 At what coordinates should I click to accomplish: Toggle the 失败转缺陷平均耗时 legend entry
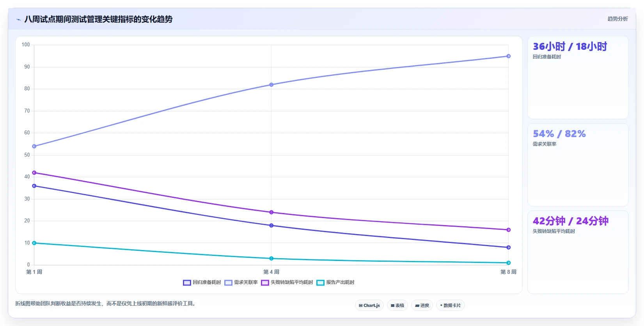tap(287, 282)
